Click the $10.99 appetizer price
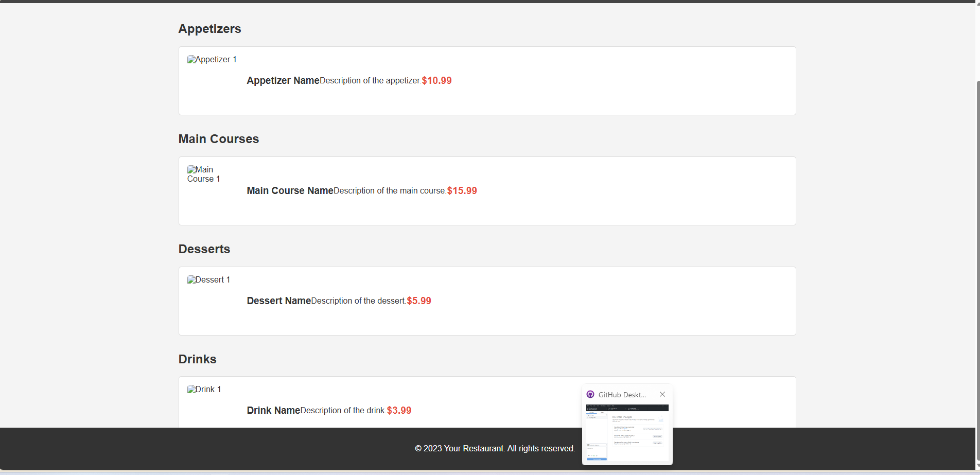The image size is (980, 475). pyautogui.click(x=436, y=80)
